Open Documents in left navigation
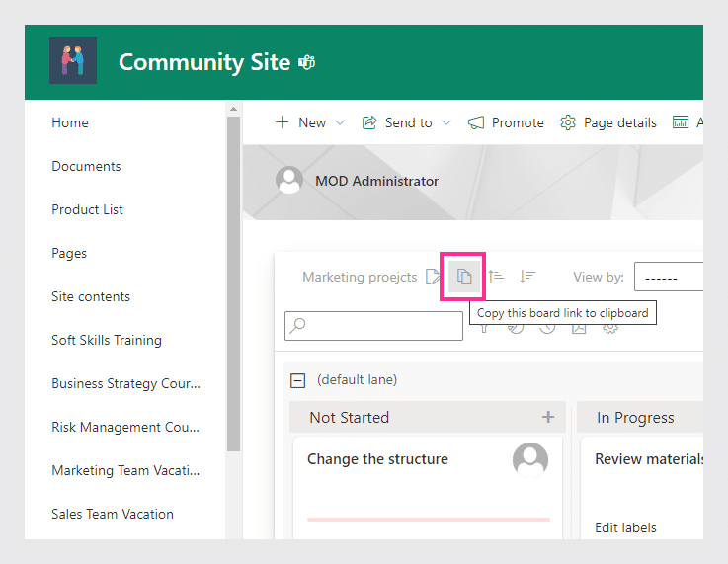The image size is (728, 564). click(x=86, y=166)
